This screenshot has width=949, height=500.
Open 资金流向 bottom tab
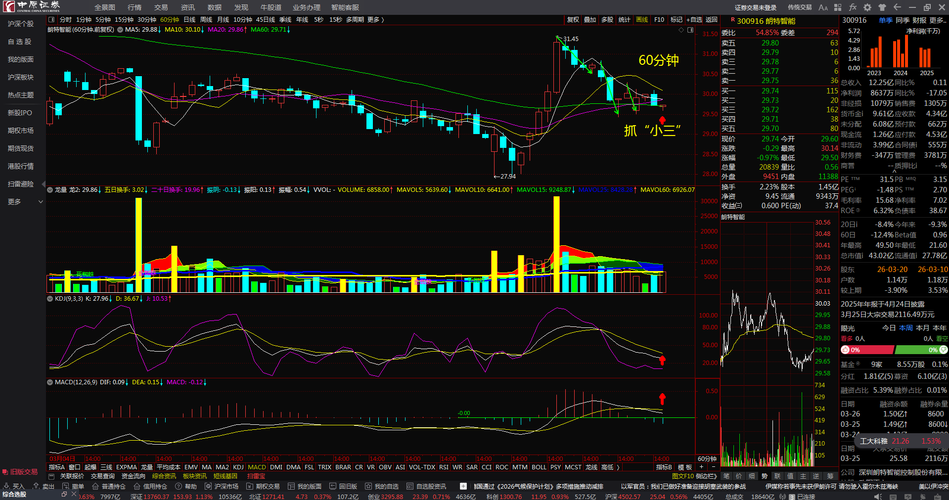tap(133, 476)
